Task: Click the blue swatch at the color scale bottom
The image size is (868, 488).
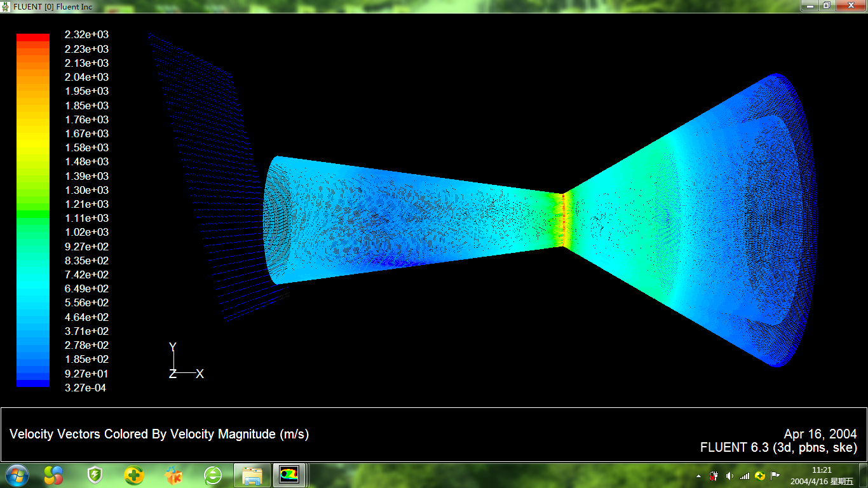Action: [32, 383]
